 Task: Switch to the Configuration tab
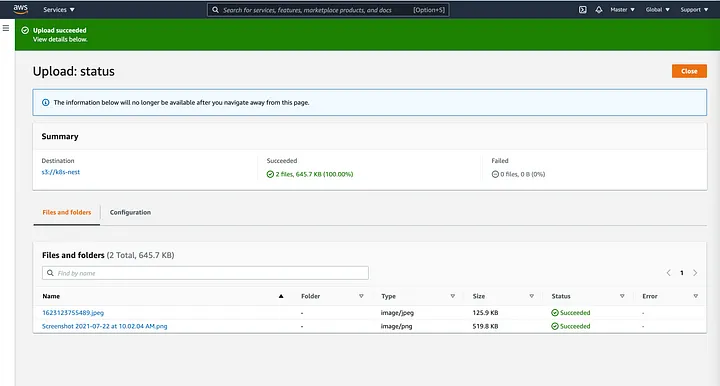coord(130,213)
